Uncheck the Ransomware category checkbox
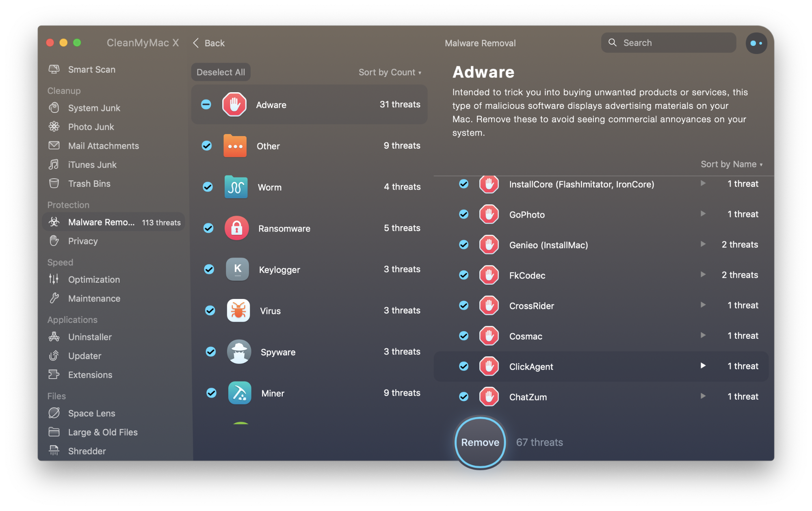Viewport: 812px width, 511px height. click(208, 228)
